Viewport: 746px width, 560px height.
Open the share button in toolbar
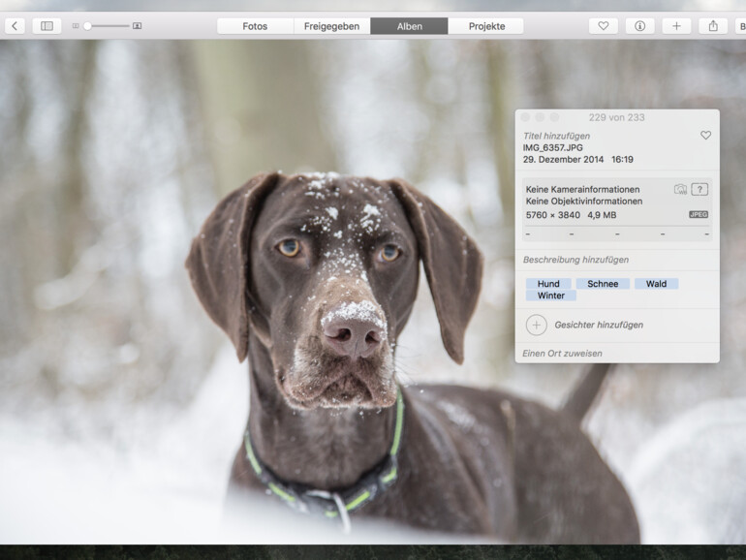click(713, 26)
